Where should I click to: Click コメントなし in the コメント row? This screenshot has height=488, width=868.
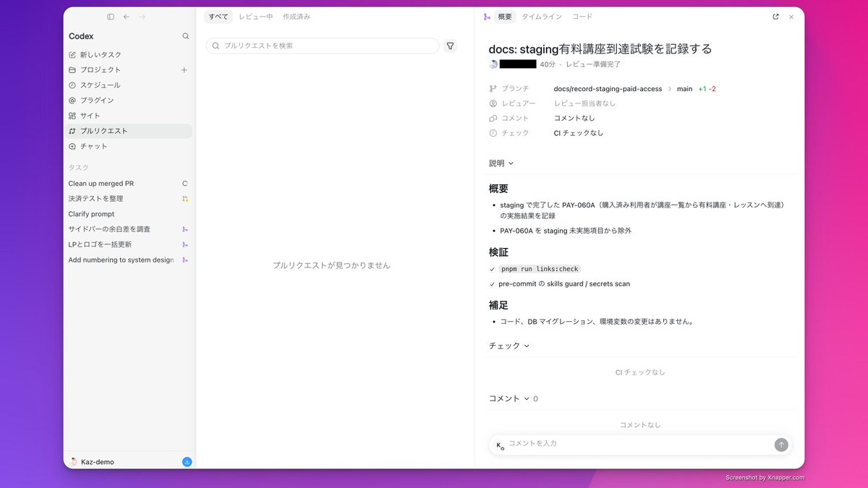pyautogui.click(x=574, y=119)
